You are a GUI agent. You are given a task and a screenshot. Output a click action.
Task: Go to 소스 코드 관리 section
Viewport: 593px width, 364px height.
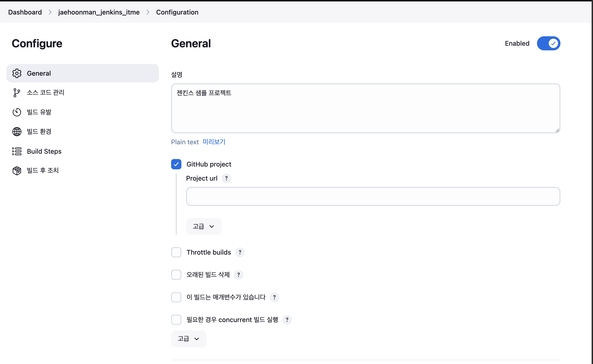(x=83, y=93)
